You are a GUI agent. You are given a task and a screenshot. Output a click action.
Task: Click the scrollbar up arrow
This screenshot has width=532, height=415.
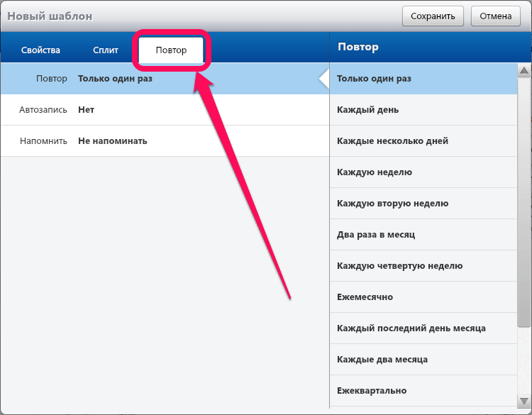(524, 70)
